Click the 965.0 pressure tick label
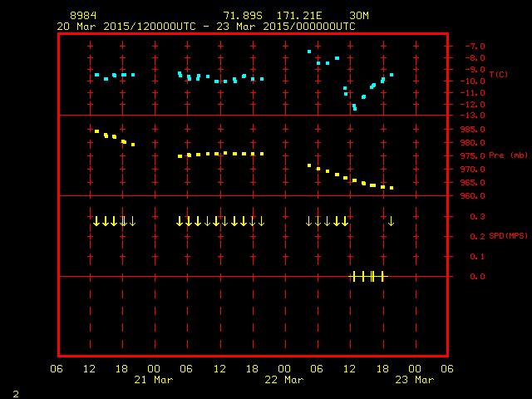532x399 pixels. pyautogui.click(x=473, y=183)
